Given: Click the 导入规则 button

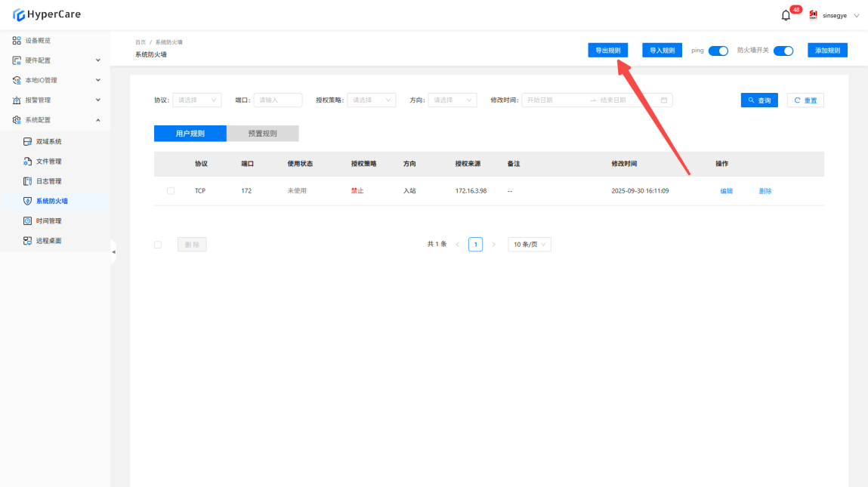Looking at the screenshot, I should [662, 51].
